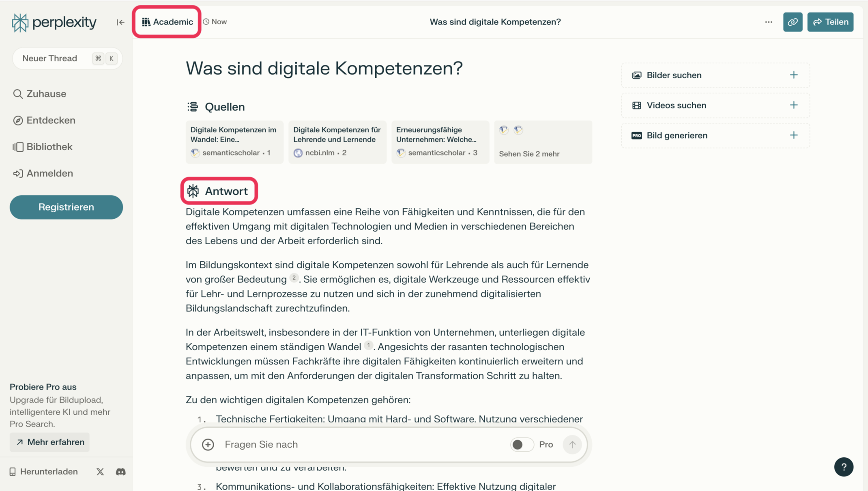Open source 'Digitale Kompetenzen im Wandel'
This screenshot has width=868, height=491.
234,142
